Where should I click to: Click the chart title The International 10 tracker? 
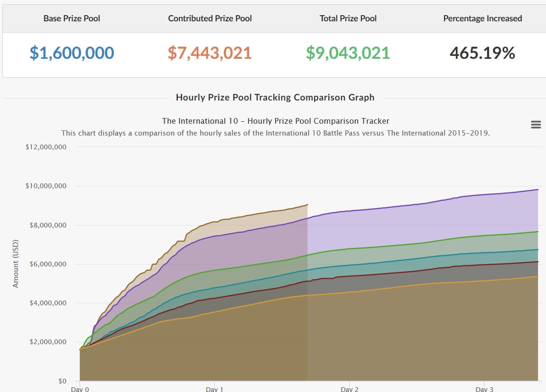276,121
